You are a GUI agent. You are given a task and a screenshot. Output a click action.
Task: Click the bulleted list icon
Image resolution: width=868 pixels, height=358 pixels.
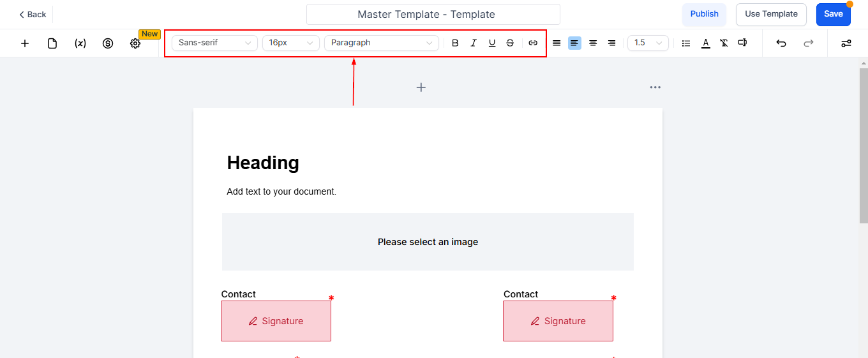click(686, 43)
